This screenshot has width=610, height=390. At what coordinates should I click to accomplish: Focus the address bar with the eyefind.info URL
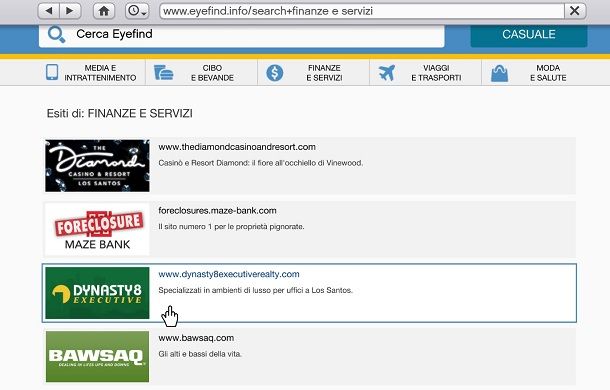pyautogui.click(x=362, y=11)
